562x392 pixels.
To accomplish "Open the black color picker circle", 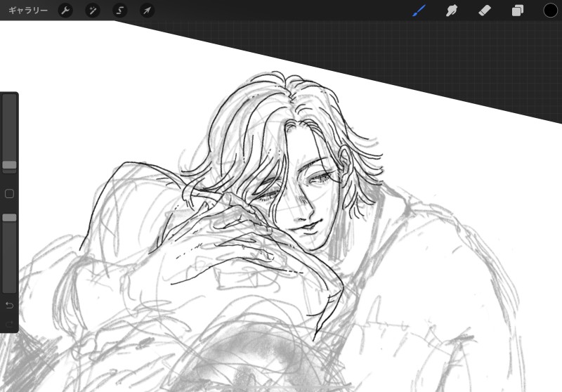I will tap(551, 11).
